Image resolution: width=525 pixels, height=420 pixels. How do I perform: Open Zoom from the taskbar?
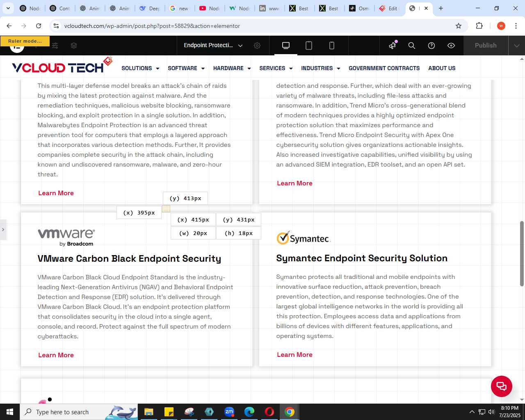tap(229, 412)
